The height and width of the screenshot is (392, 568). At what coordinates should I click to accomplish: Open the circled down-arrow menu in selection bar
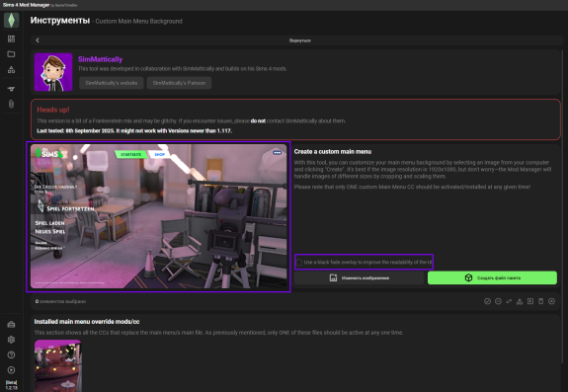pos(551,301)
